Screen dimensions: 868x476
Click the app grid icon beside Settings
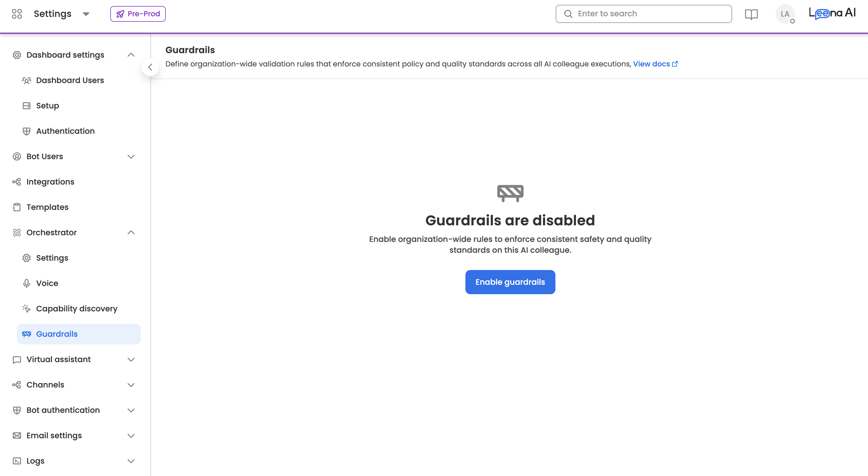click(17, 14)
